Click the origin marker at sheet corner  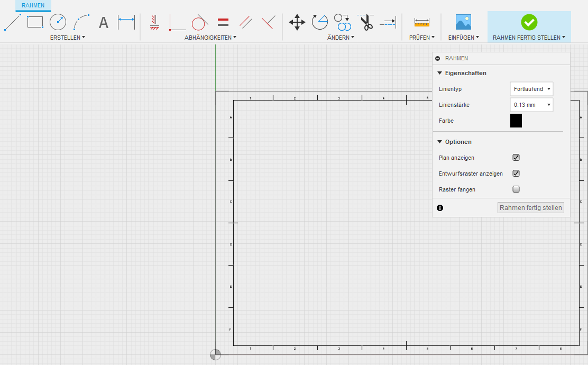tap(215, 354)
